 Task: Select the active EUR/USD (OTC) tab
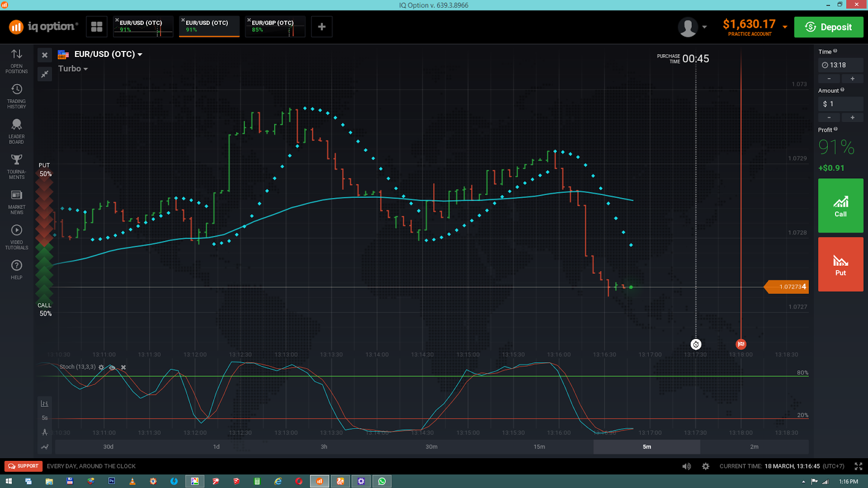210,27
